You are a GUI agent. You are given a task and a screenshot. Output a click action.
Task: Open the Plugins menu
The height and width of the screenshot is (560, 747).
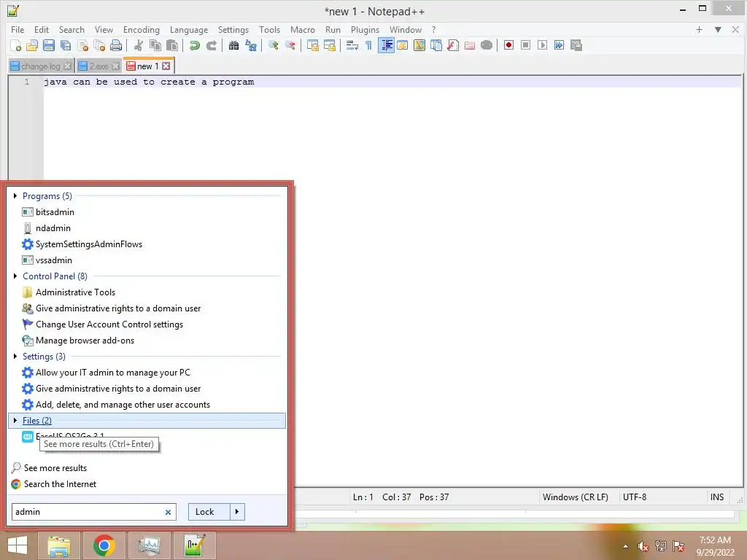(365, 29)
